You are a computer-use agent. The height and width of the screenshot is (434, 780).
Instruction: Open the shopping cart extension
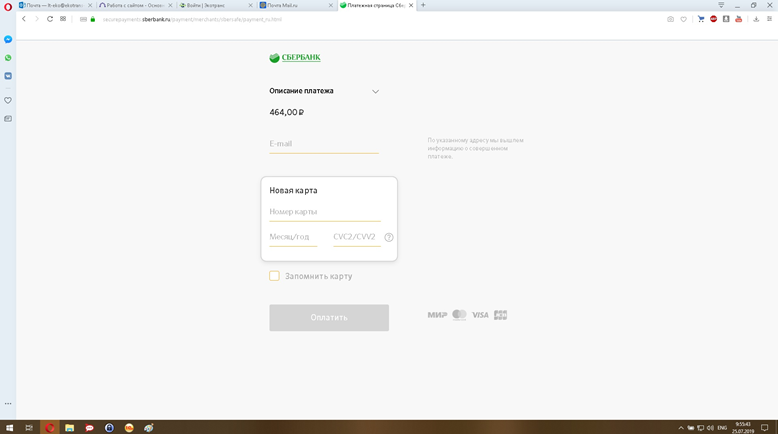(x=701, y=19)
